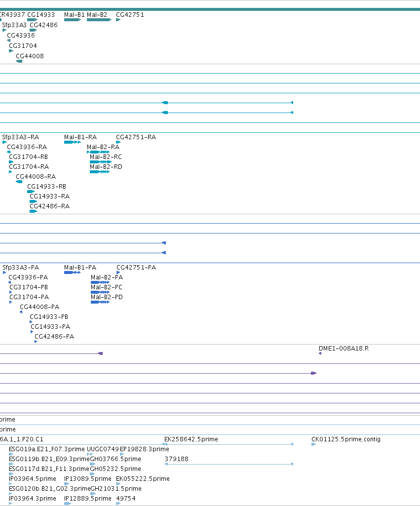Image resolution: width=420 pixels, height=506 pixels.
Task: Select protein CG43936-PA
Action: (28, 277)
